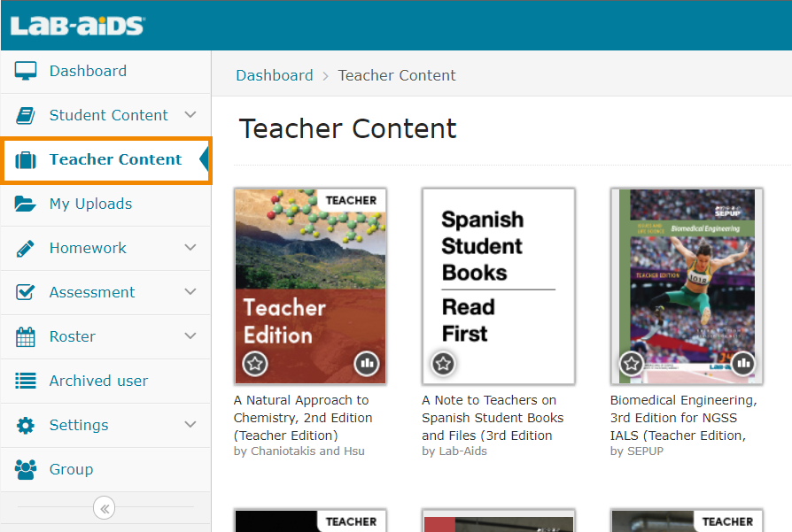Click the My Uploads folder icon

(26, 204)
